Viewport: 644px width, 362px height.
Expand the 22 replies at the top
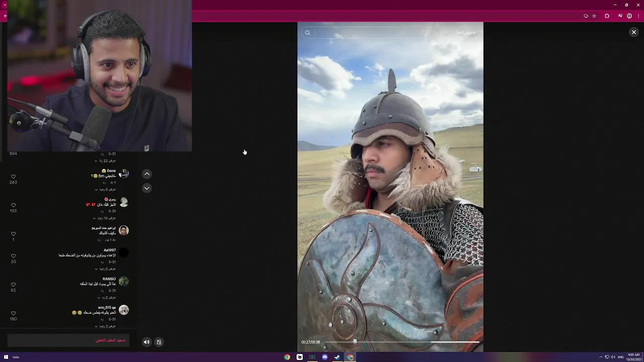(x=105, y=161)
